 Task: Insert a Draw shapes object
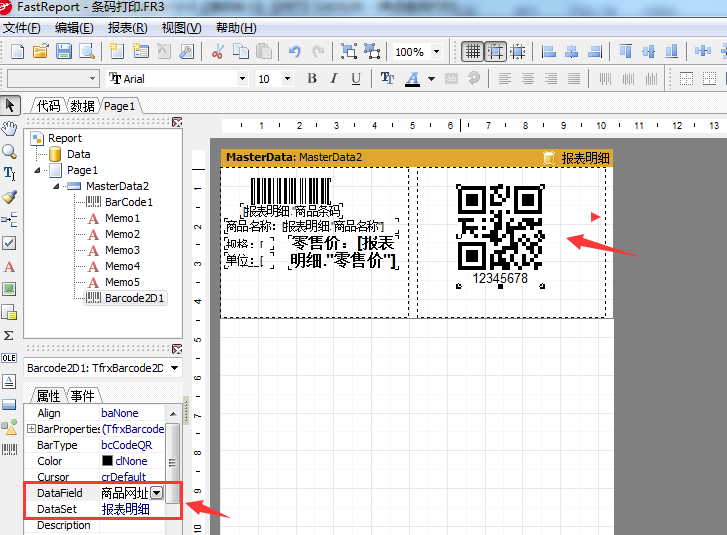pyautogui.click(x=9, y=427)
